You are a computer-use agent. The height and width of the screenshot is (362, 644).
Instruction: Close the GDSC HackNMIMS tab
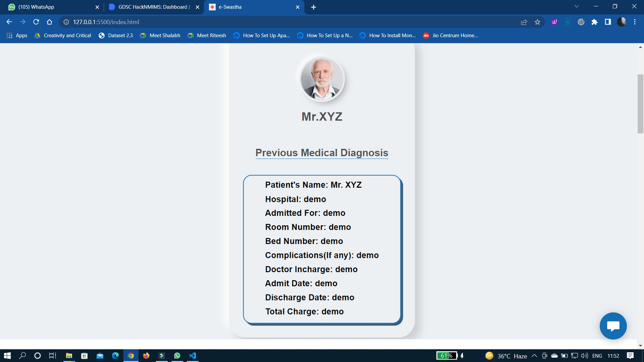click(x=197, y=7)
